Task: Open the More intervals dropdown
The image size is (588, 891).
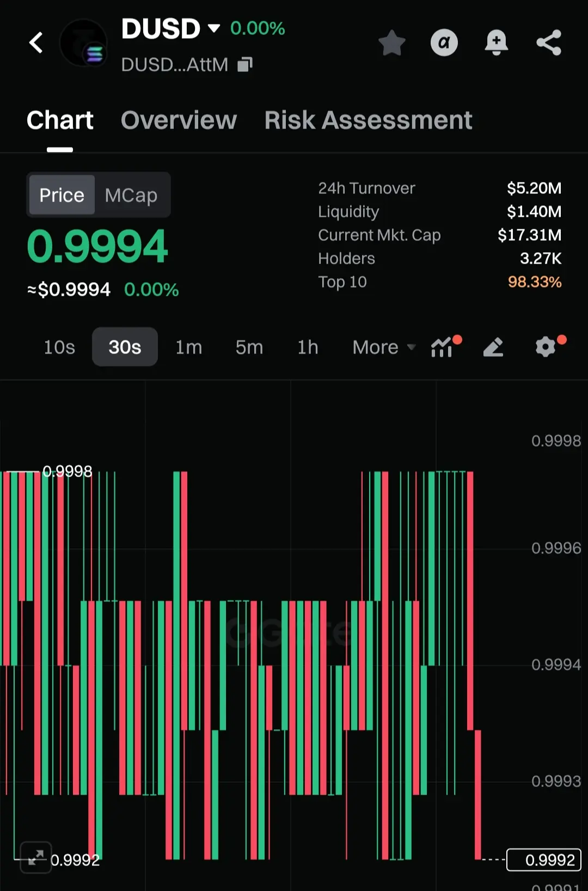Action: point(384,347)
